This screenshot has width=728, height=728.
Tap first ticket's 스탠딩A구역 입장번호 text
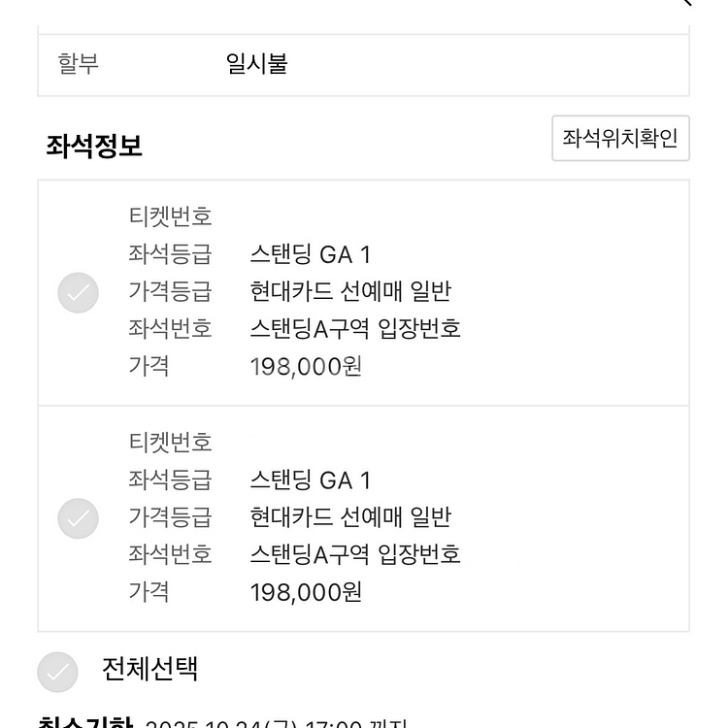[x=355, y=329]
